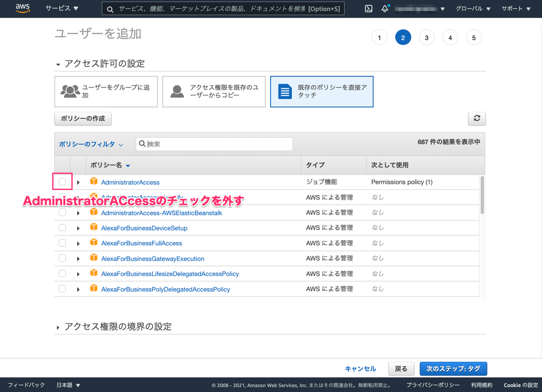This screenshot has width=542, height=392.
Task: Uncheck the AdministratorAccess policy checkbox
Action: (62, 182)
